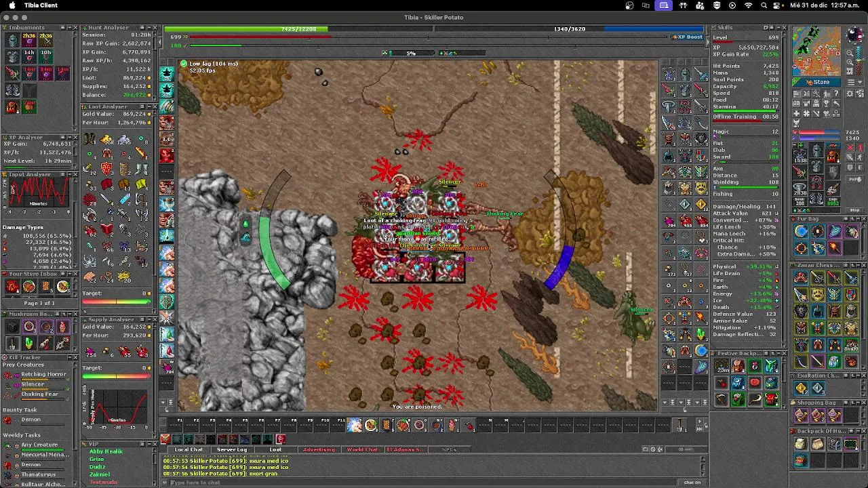This screenshot has width=868, height=488.
Task: Collapse the Supply Analyser panel
Action: click(148, 320)
